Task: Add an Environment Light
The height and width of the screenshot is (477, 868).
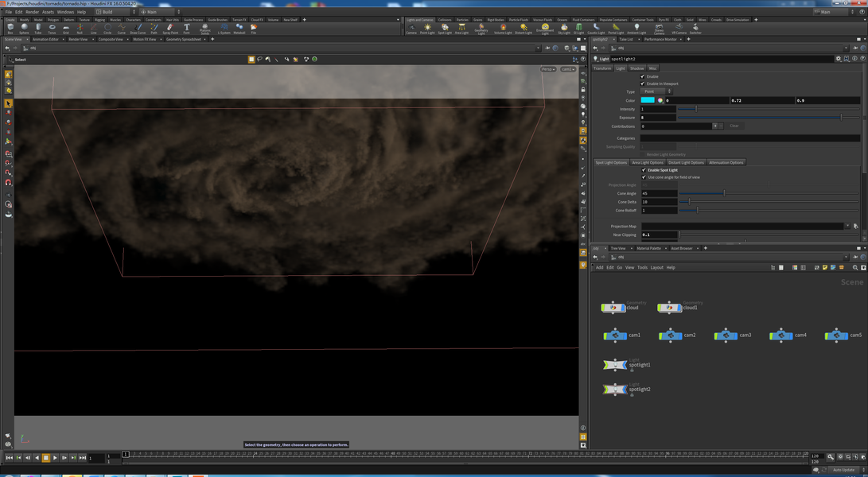Action: coord(545,29)
